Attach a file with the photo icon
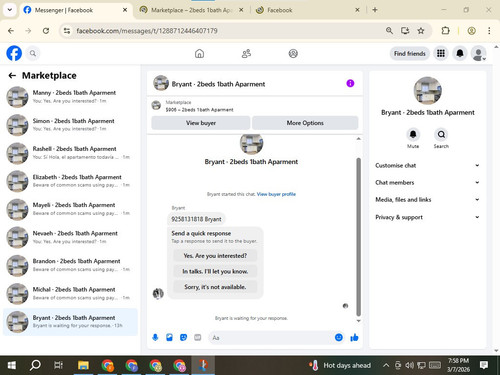The width and height of the screenshot is (500, 375). 169,338
